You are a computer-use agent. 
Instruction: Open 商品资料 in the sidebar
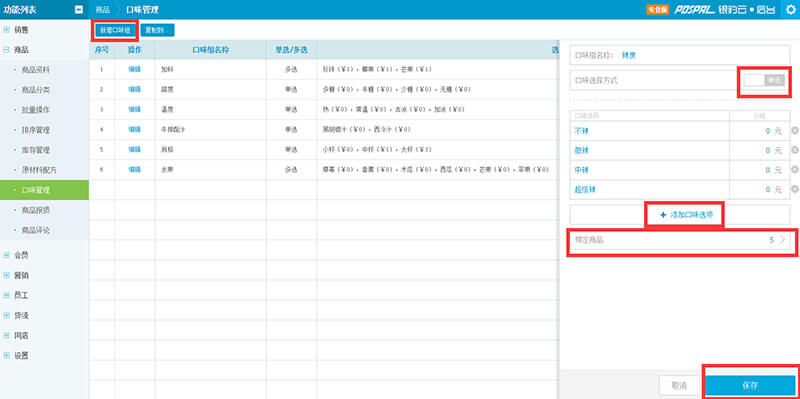pos(36,70)
